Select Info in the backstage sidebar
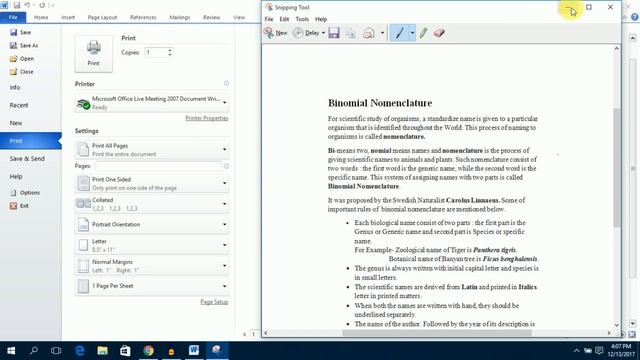Screen dimensions: 640x360 pyautogui.click(x=15, y=87)
